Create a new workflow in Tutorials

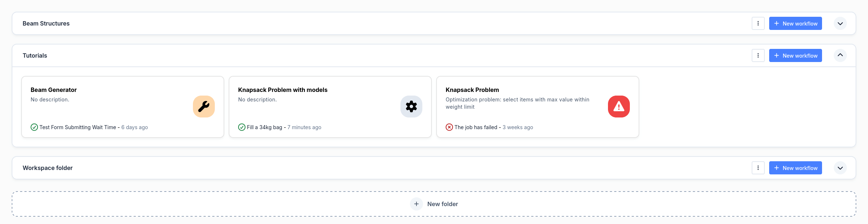[x=795, y=55]
